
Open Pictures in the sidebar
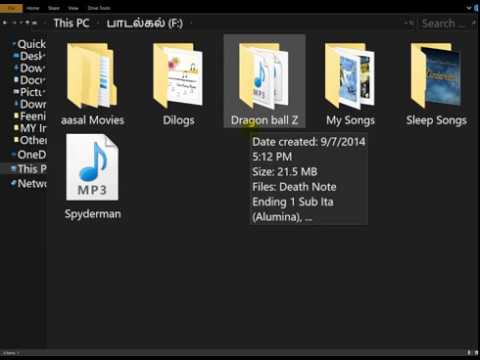pos(30,92)
